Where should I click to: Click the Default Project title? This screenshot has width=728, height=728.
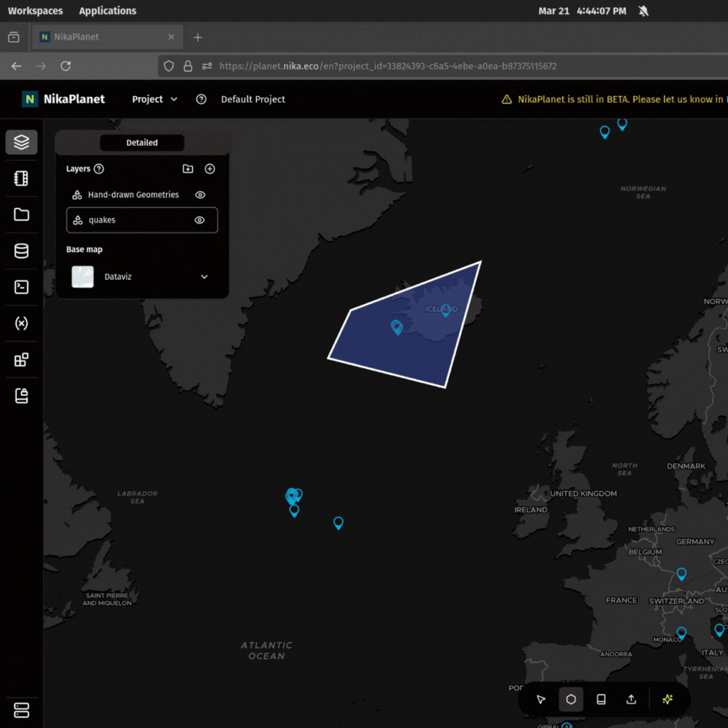pyautogui.click(x=253, y=99)
